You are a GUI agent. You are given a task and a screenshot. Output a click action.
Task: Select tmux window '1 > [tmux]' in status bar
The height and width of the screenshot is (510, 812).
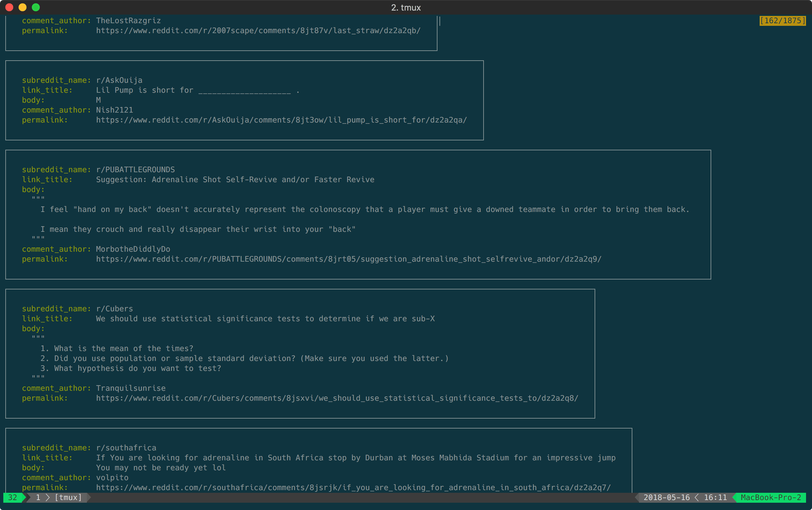[59, 498]
